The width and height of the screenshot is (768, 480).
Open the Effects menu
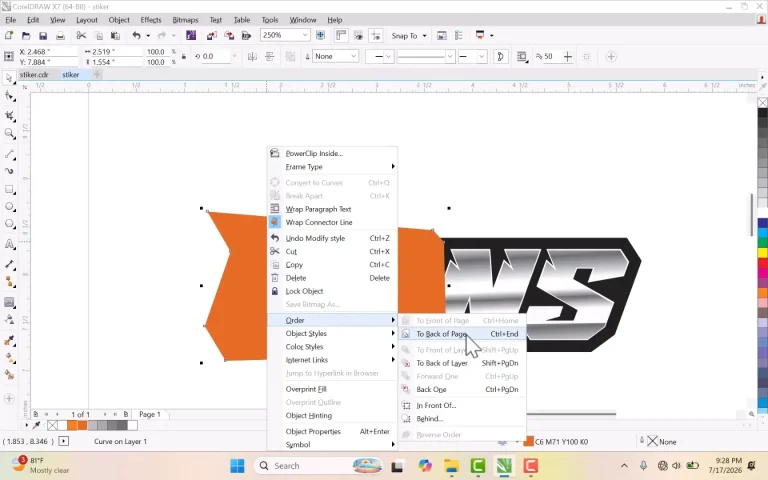click(151, 20)
